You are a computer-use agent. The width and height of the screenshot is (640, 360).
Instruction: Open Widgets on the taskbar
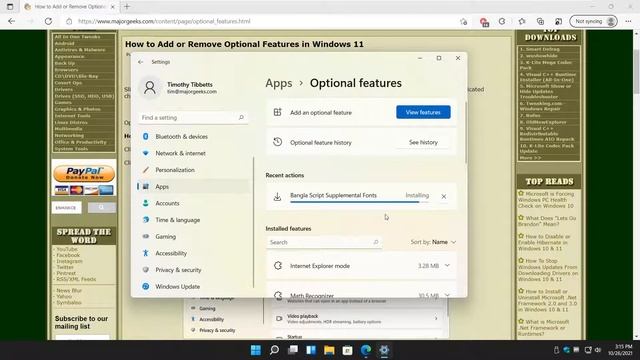pyautogui.click(x=311, y=350)
